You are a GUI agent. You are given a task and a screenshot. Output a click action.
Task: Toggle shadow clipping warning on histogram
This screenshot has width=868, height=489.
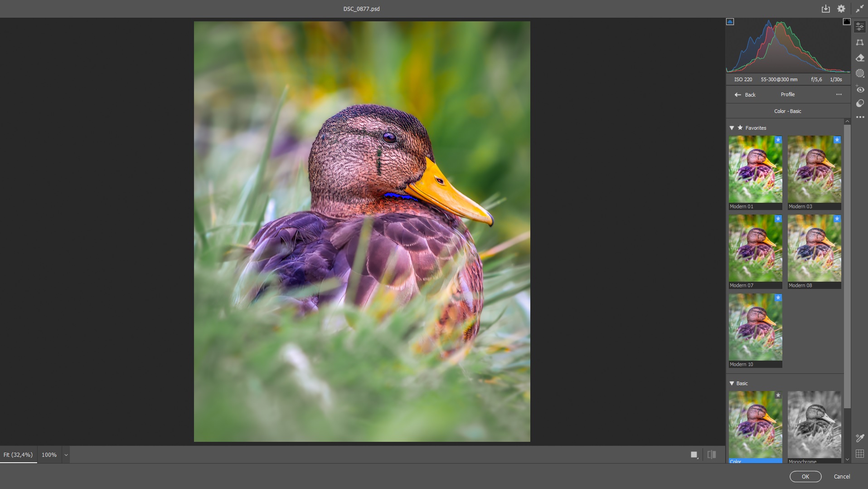point(731,21)
